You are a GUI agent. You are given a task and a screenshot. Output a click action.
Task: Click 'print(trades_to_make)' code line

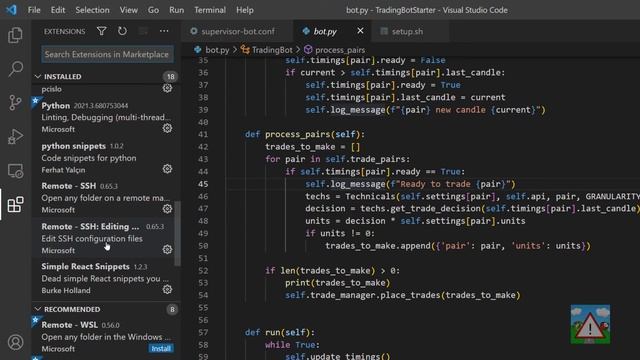pyautogui.click(x=338, y=282)
